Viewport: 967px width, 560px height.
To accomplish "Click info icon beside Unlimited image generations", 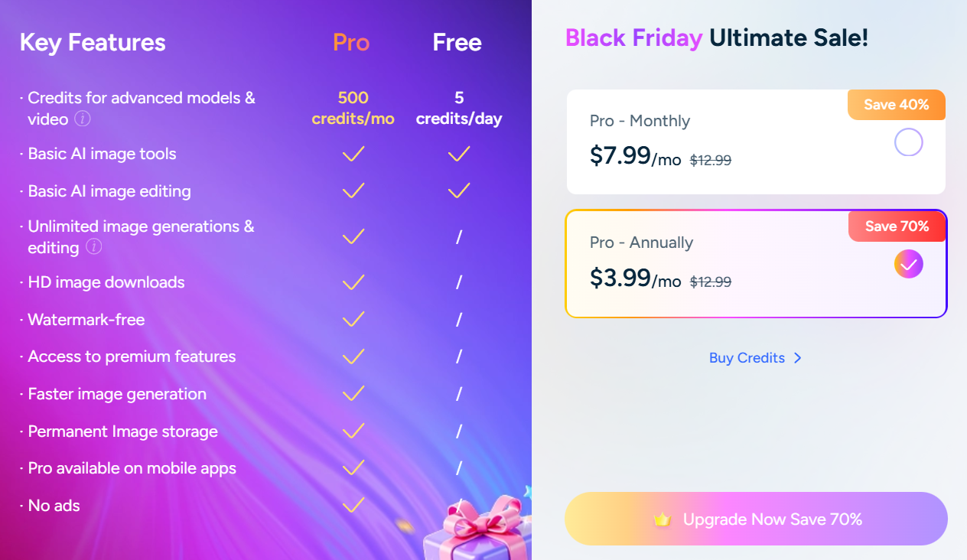I will pyautogui.click(x=94, y=247).
